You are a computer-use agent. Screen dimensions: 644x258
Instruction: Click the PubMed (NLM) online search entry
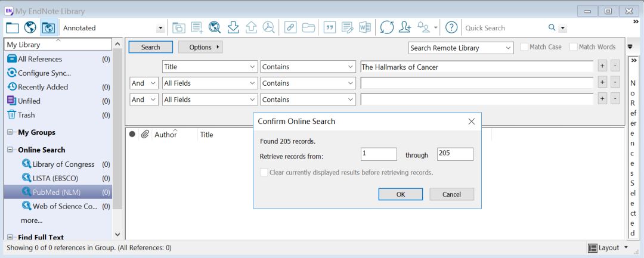pyautogui.click(x=58, y=192)
